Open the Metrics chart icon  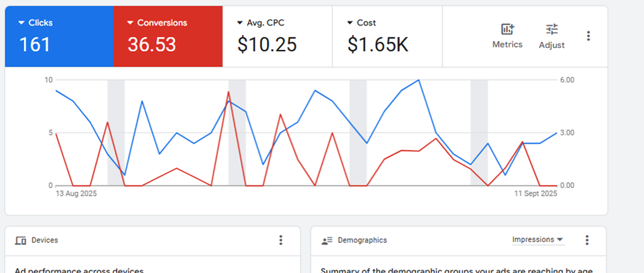coord(507,29)
